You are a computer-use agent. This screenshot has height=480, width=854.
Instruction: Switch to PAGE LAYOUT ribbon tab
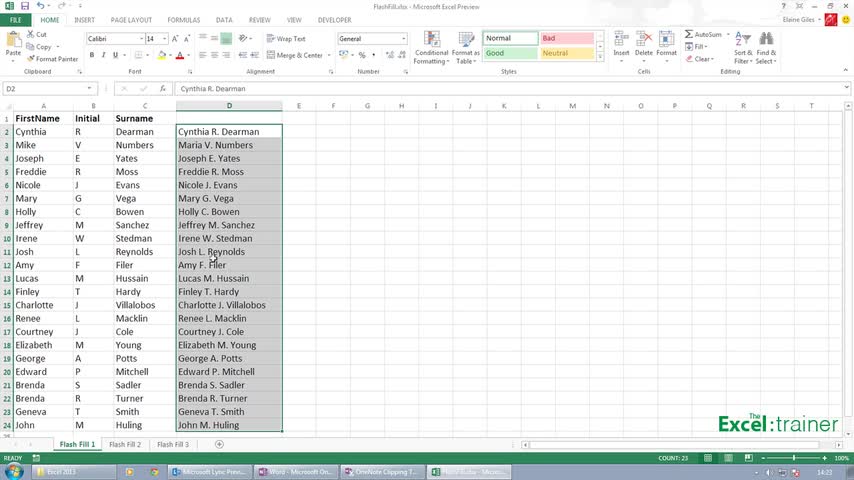(131, 20)
